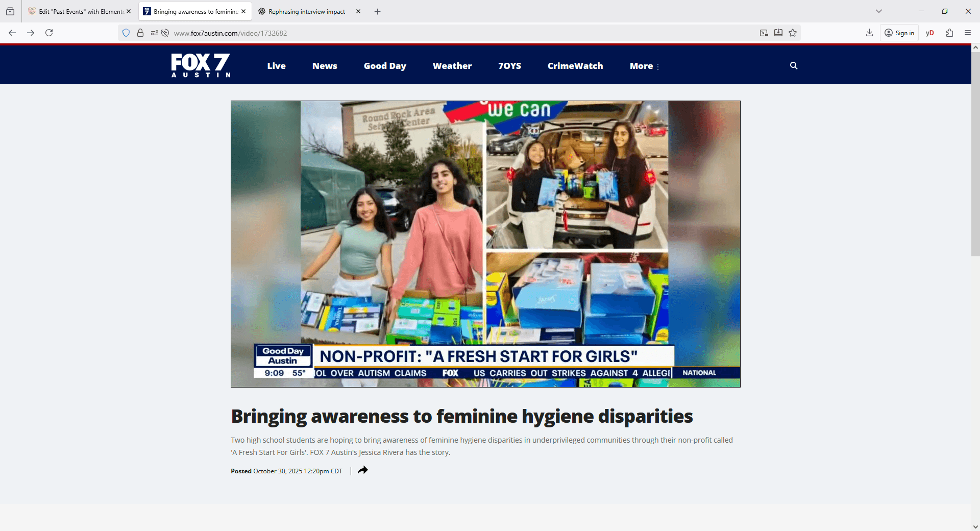Switch to the Rephrasing interview impact tab
Viewport: 980px width, 531px height.
(306, 12)
